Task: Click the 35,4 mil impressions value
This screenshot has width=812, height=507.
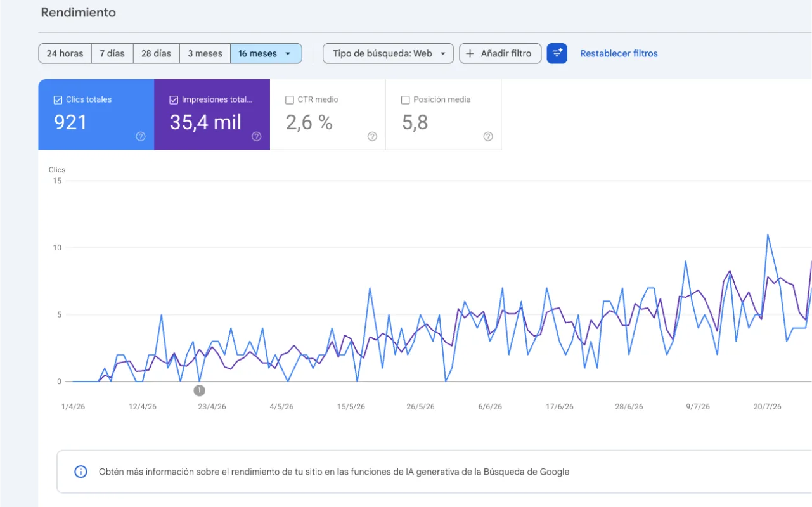Action: [x=205, y=122]
